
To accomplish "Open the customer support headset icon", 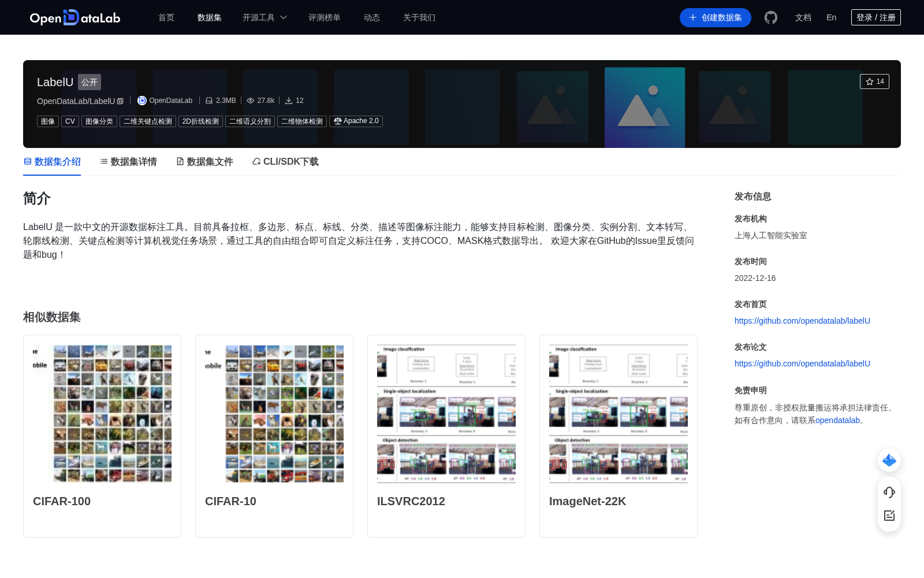I will point(889,492).
